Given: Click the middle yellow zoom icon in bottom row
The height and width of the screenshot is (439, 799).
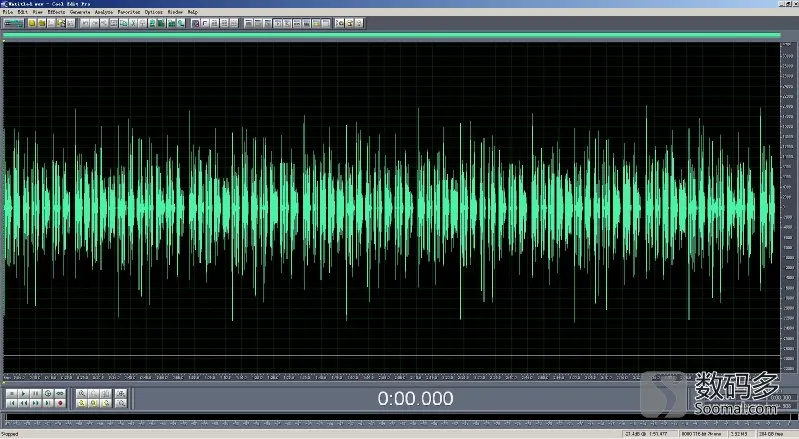Looking at the screenshot, I should 94,403.
